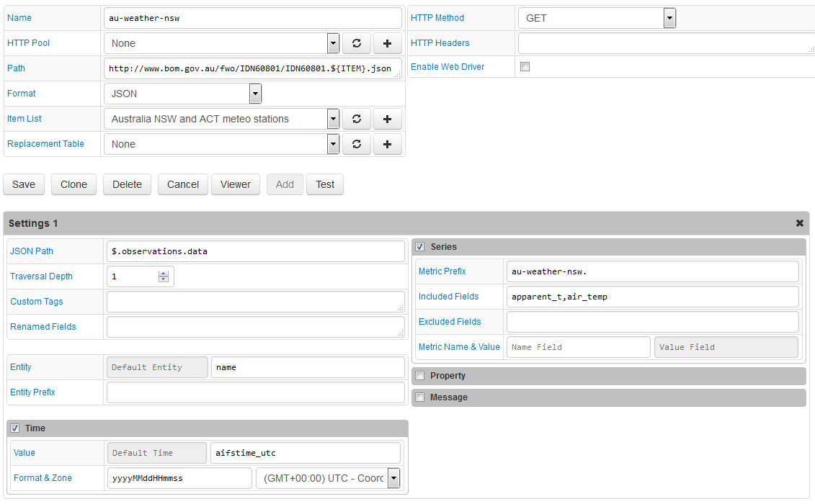The image size is (815, 504).
Task: Click the yyyyMMddHHmmss time format field
Action: (180, 478)
